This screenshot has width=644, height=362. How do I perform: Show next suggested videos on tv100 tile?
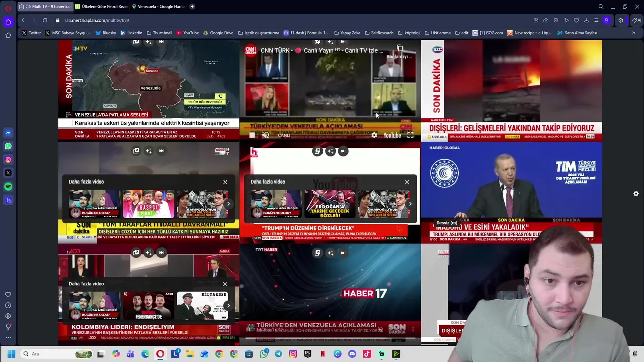click(228, 305)
